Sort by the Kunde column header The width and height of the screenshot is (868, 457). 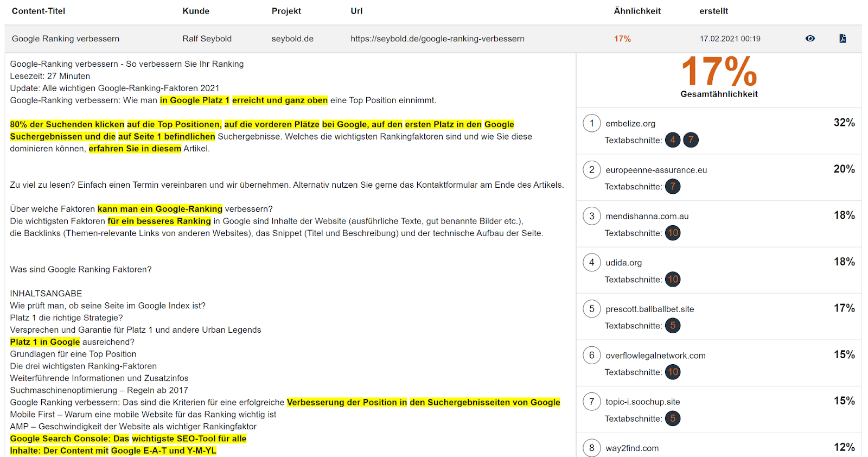tap(196, 11)
